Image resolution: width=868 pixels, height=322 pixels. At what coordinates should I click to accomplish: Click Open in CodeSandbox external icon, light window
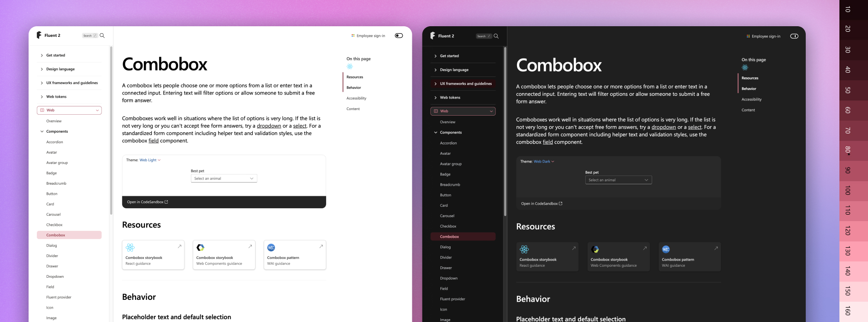[166, 202]
